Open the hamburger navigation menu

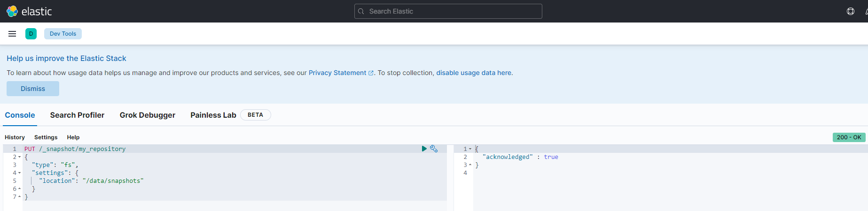[12, 34]
